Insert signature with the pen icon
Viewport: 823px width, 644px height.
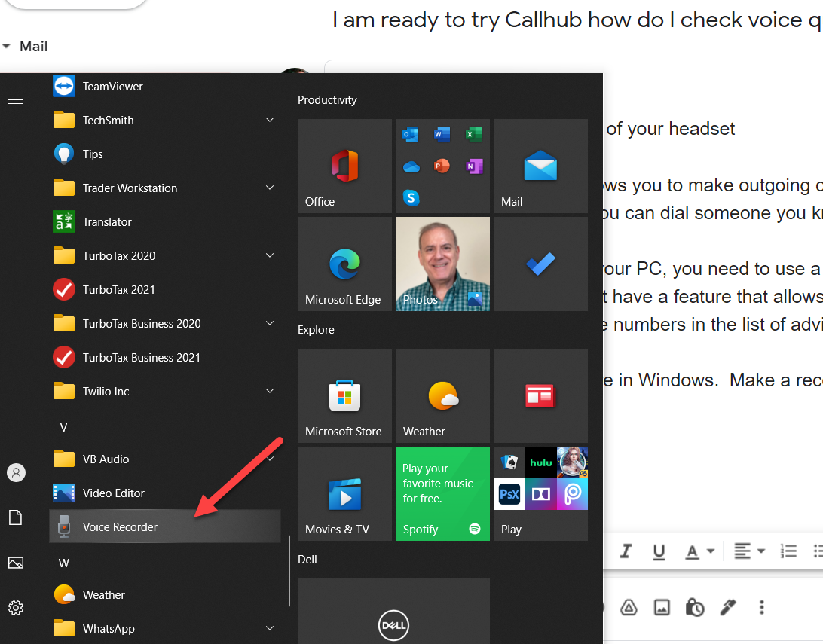click(x=728, y=607)
